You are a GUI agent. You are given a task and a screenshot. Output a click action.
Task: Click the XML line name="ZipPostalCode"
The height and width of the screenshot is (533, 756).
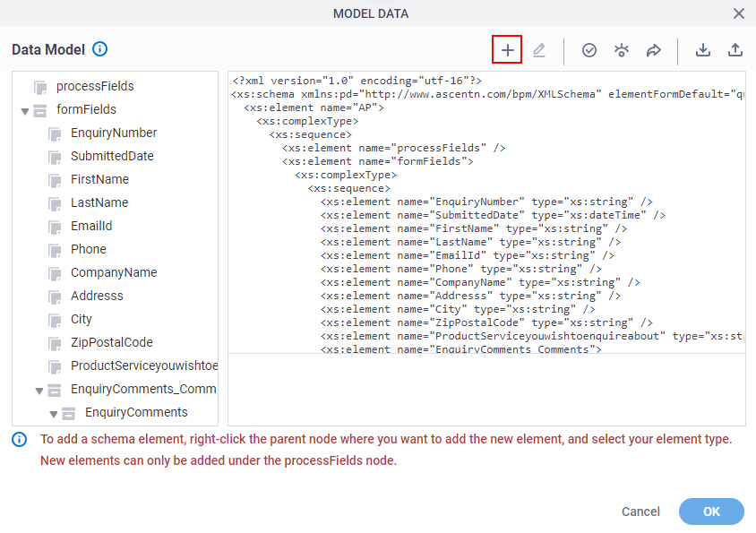486,322
